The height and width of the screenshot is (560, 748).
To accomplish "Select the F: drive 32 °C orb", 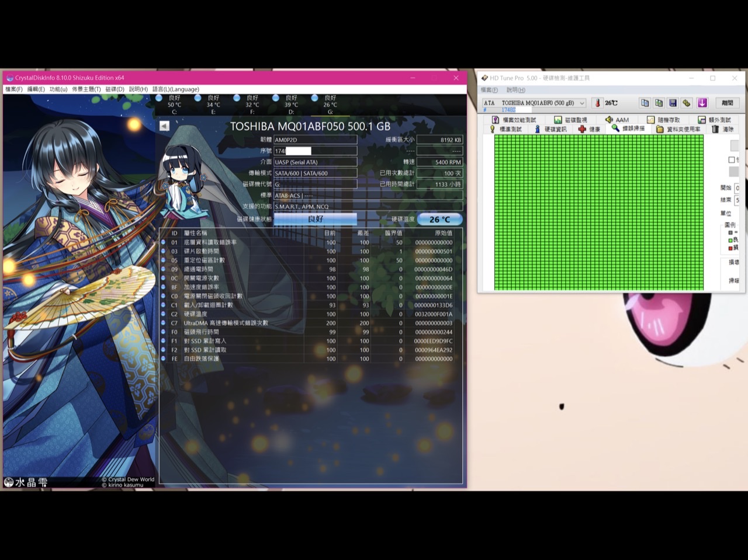I will click(x=237, y=98).
